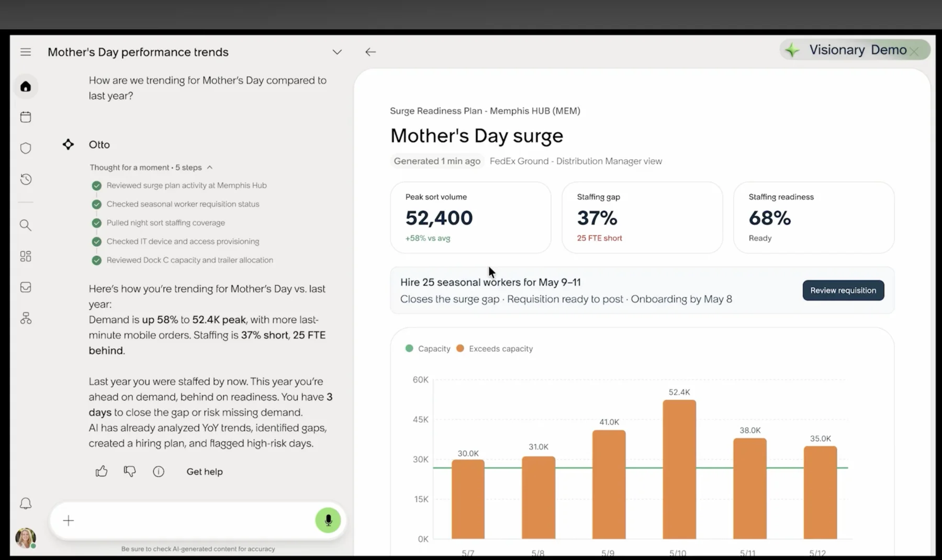Image resolution: width=942 pixels, height=560 pixels.
Task: Click 'Reviewed surge plan activity at Memphis Hub'
Action: [x=186, y=185]
